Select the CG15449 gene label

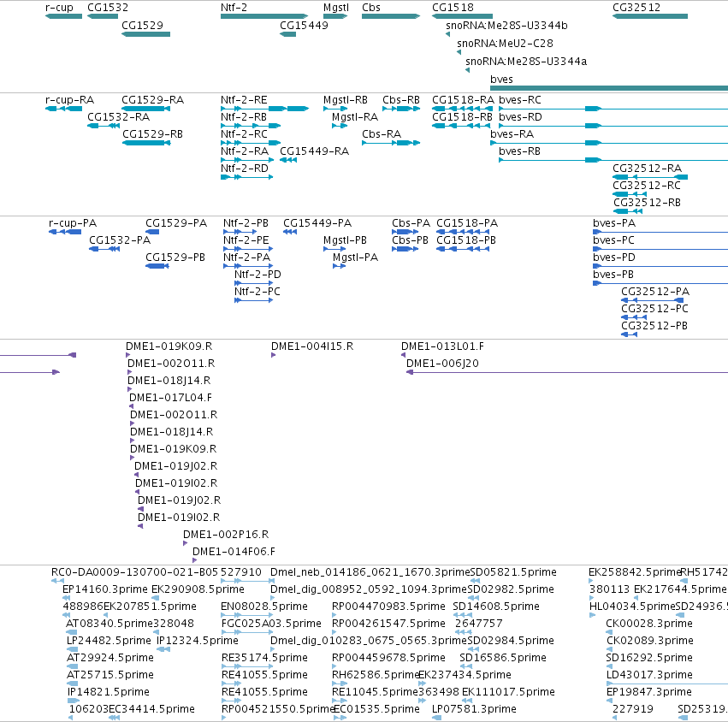point(304,25)
